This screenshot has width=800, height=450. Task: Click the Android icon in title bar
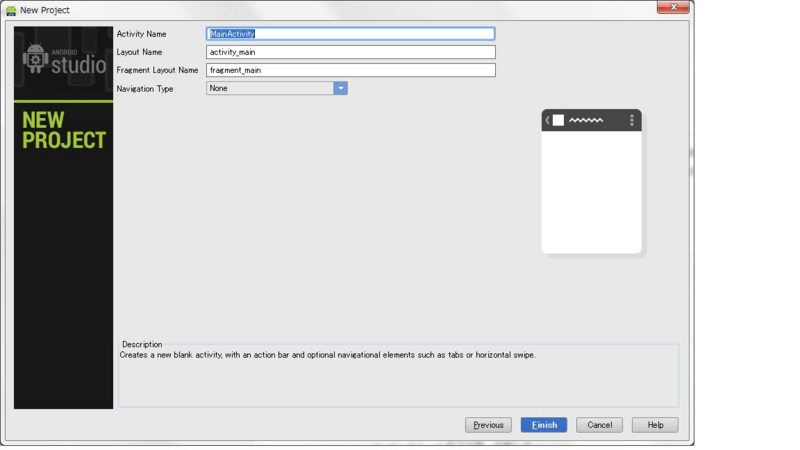pos(11,10)
